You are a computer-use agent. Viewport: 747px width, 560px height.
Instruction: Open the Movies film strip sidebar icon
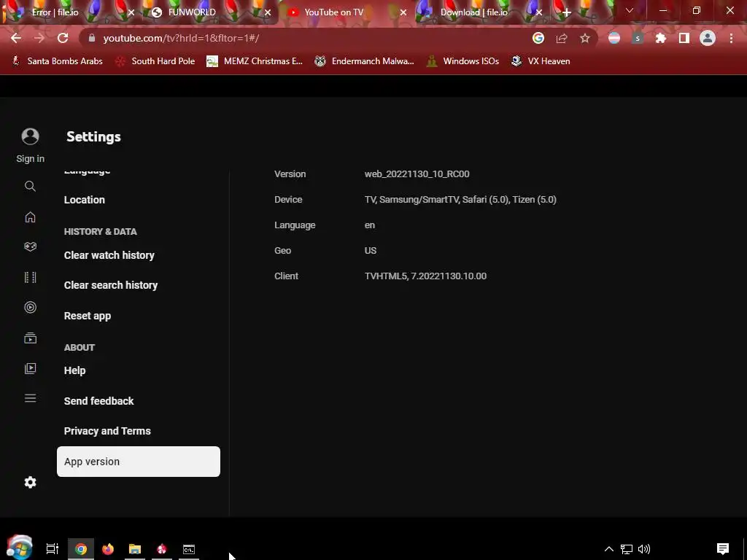[x=30, y=277]
